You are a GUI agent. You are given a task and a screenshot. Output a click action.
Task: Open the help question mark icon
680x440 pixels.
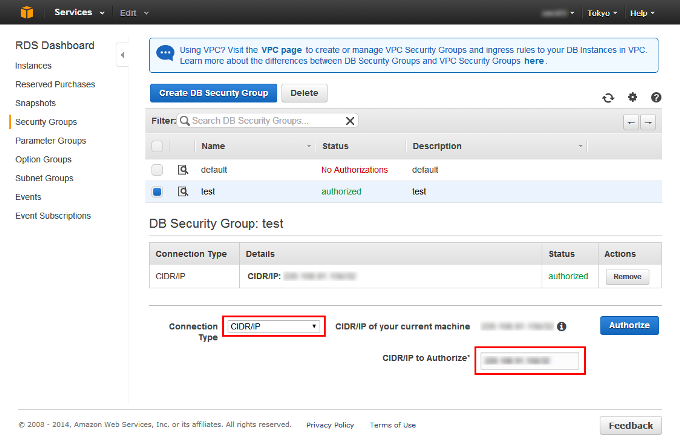pyautogui.click(x=656, y=98)
